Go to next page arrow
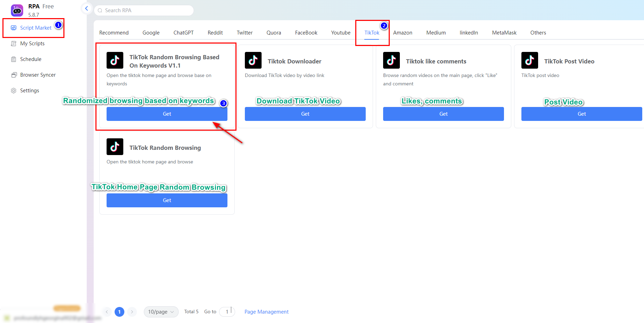The image size is (644, 323). point(132,312)
